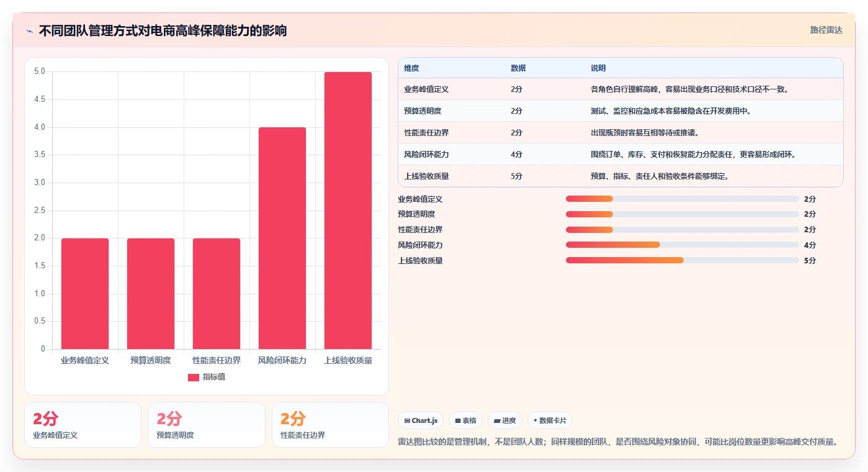Click the 4分 value beside 风险闭环能力 progress
The width and height of the screenshot is (868, 472).
pyautogui.click(x=810, y=245)
